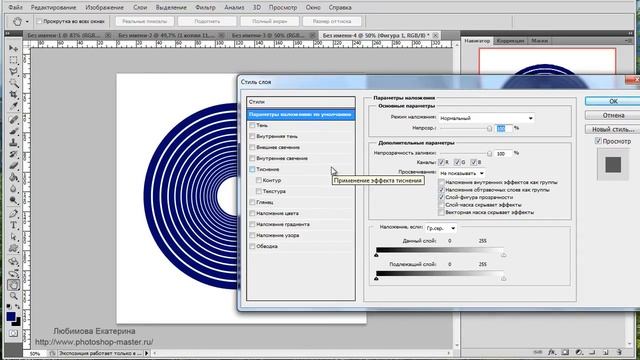
Task: Open the Фильтр menu
Action: coord(205,7)
